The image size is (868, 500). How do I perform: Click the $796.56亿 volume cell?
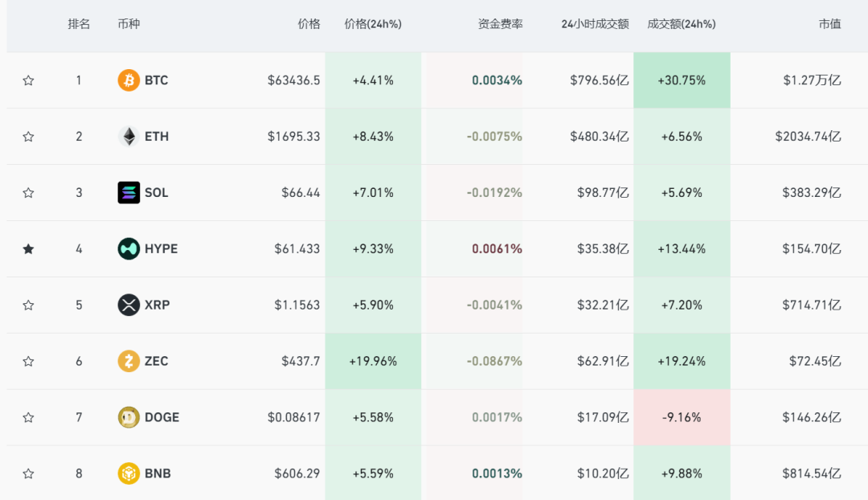point(600,80)
